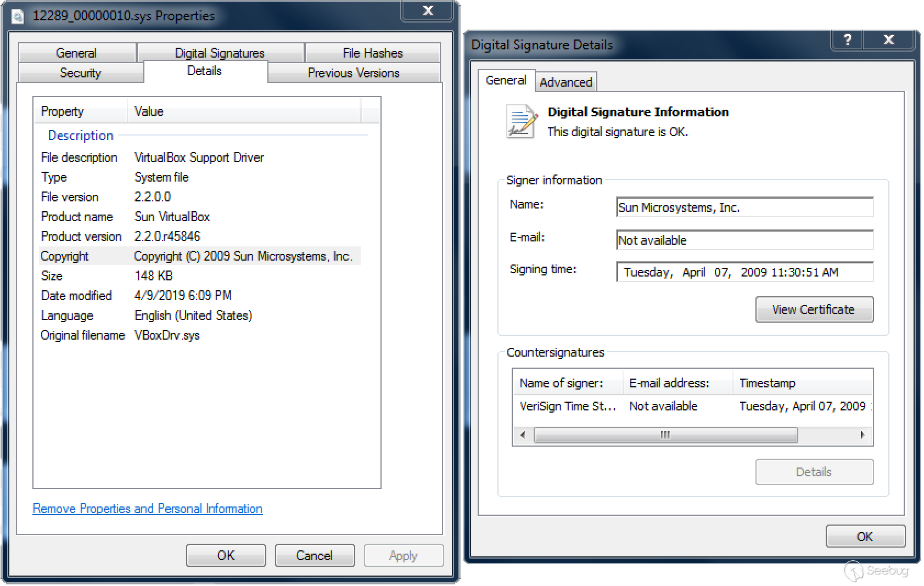Click the signer Name field
This screenshot has height=586, width=924.
[745, 207]
